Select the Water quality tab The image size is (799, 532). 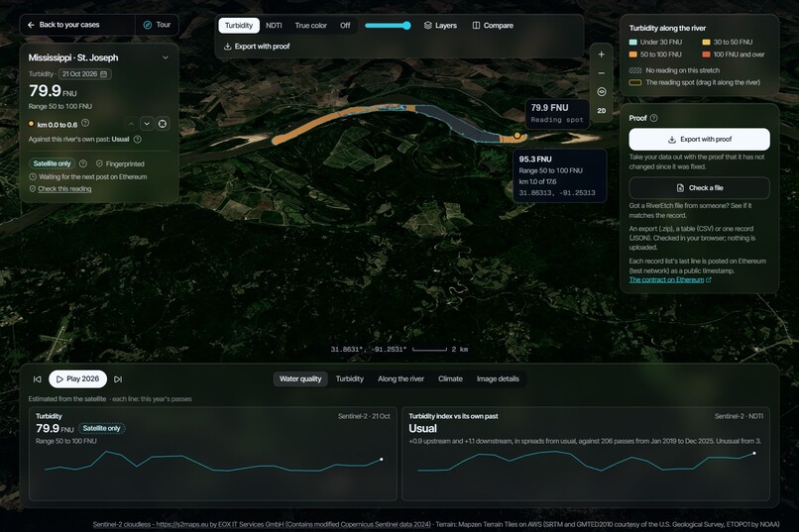[x=300, y=378]
